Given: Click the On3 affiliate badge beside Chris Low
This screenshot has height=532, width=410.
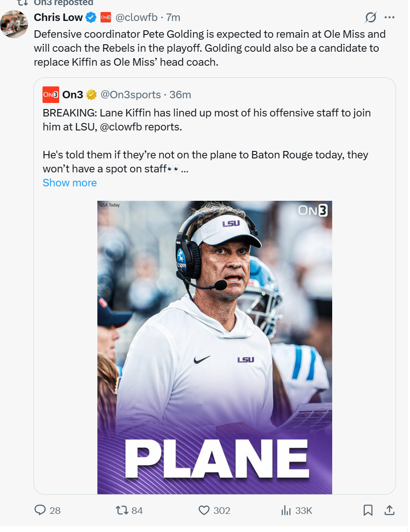Looking at the screenshot, I should (x=106, y=18).
